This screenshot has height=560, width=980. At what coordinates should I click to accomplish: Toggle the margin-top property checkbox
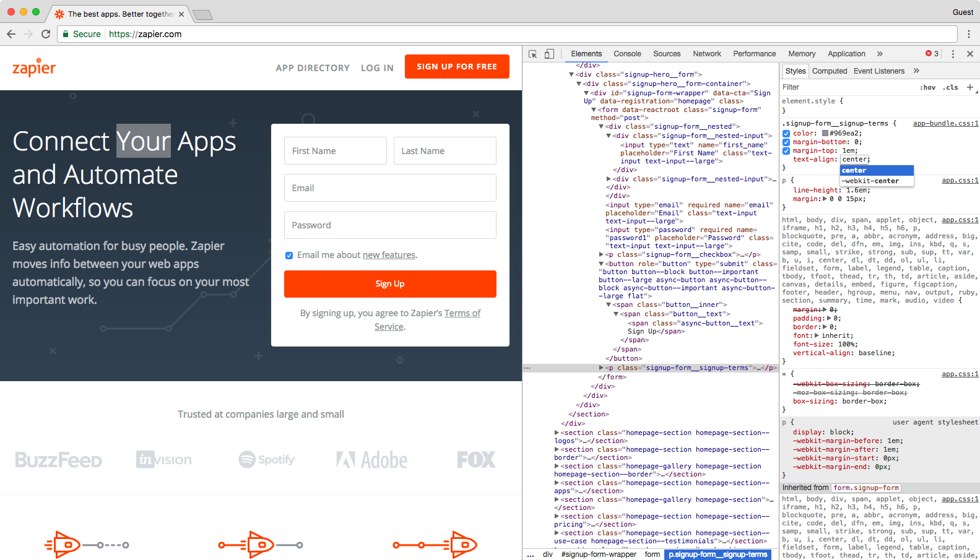click(786, 151)
